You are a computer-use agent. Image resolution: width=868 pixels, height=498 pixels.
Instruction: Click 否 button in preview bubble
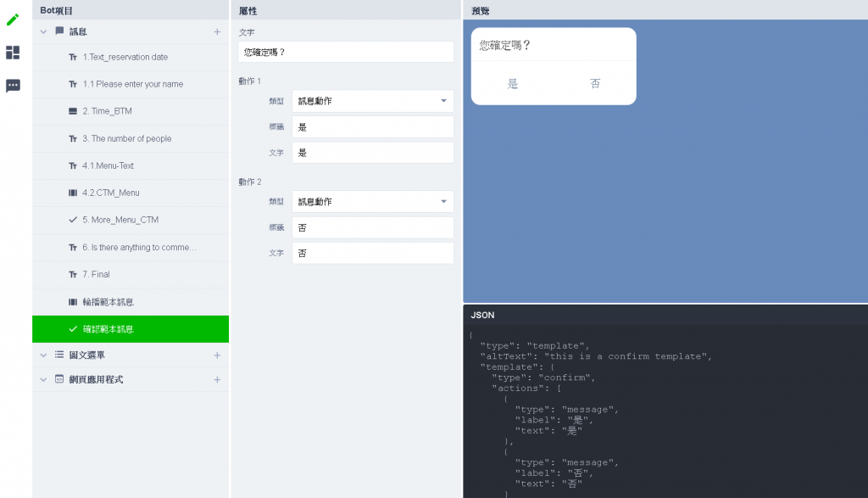(x=595, y=84)
